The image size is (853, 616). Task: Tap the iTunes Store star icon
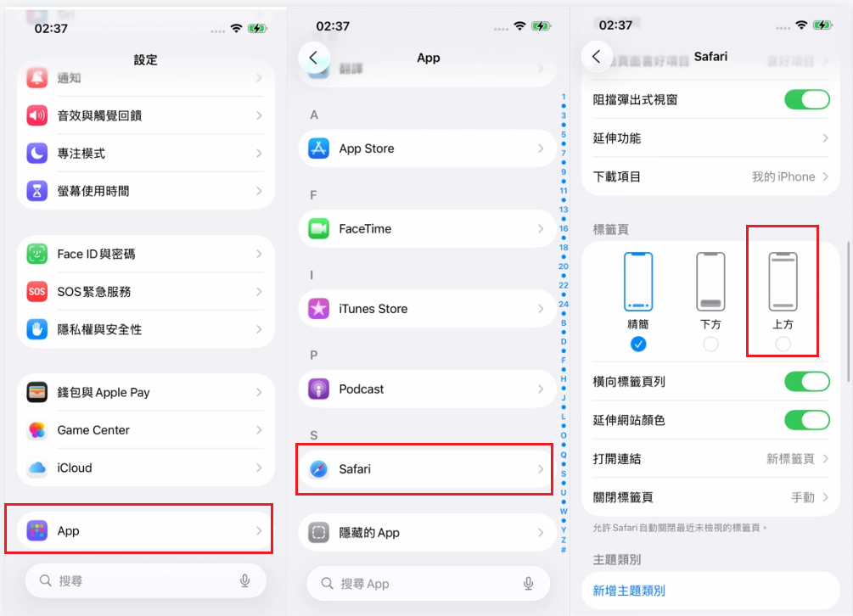coord(318,309)
